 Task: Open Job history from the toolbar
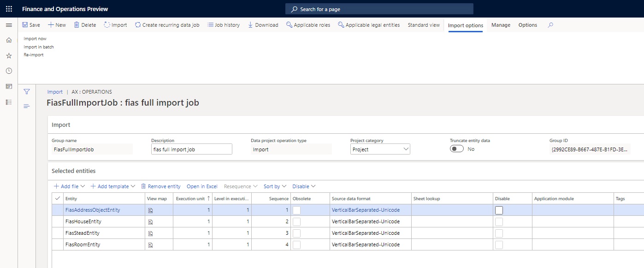[224, 25]
